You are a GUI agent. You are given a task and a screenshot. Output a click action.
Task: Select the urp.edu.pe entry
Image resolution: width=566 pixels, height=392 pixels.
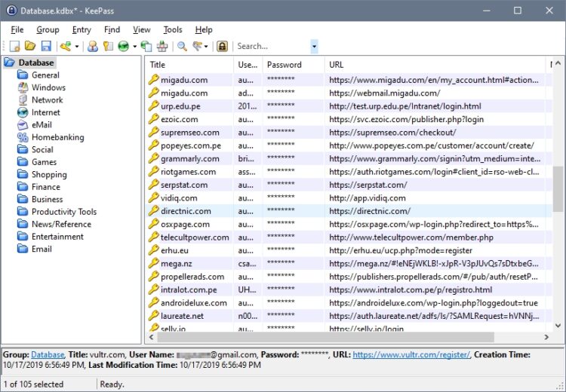(x=349, y=106)
